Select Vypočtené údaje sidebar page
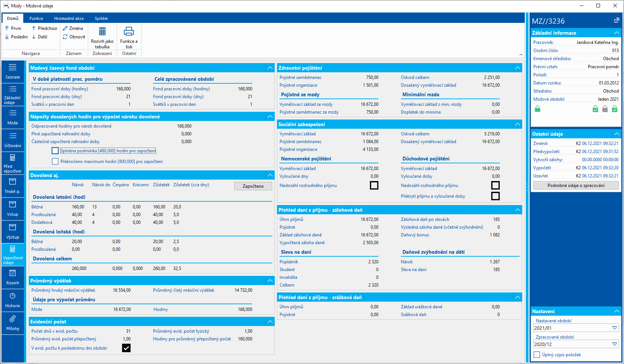624x364 pixels. pos(13,254)
